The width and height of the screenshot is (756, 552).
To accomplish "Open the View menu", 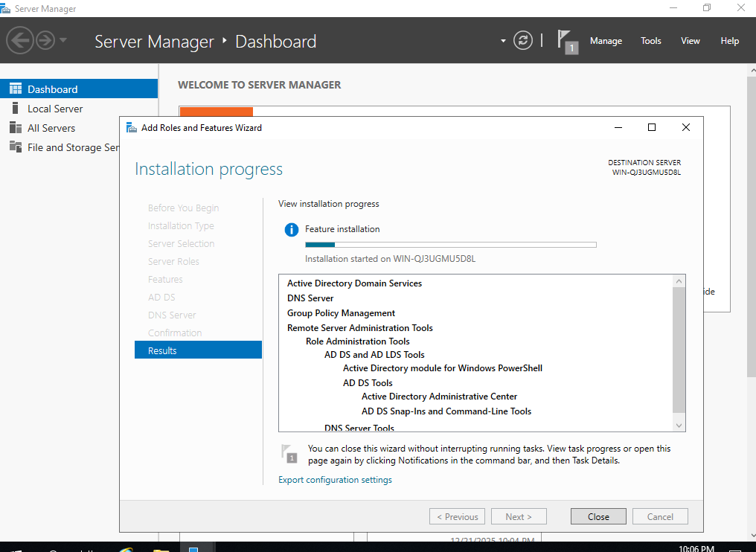I will [x=690, y=41].
